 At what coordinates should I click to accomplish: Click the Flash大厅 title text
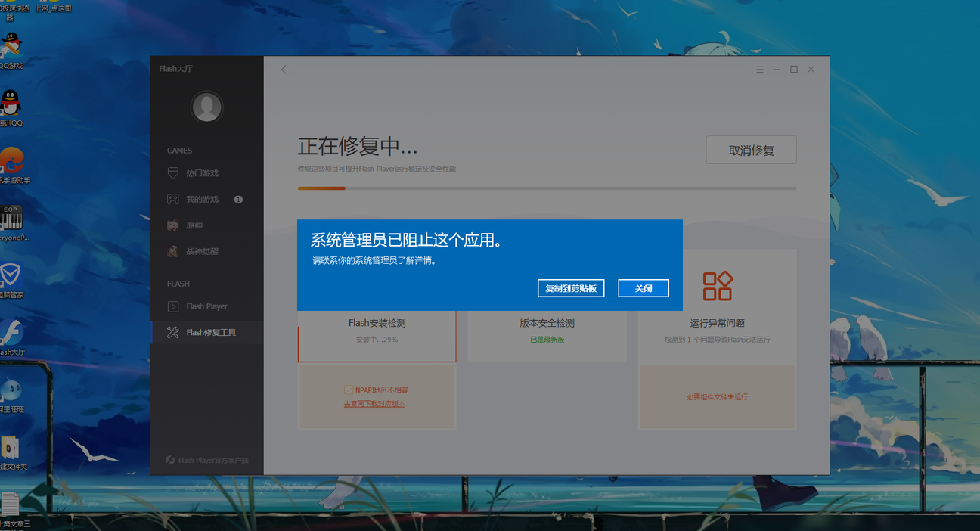tap(175, 69)
